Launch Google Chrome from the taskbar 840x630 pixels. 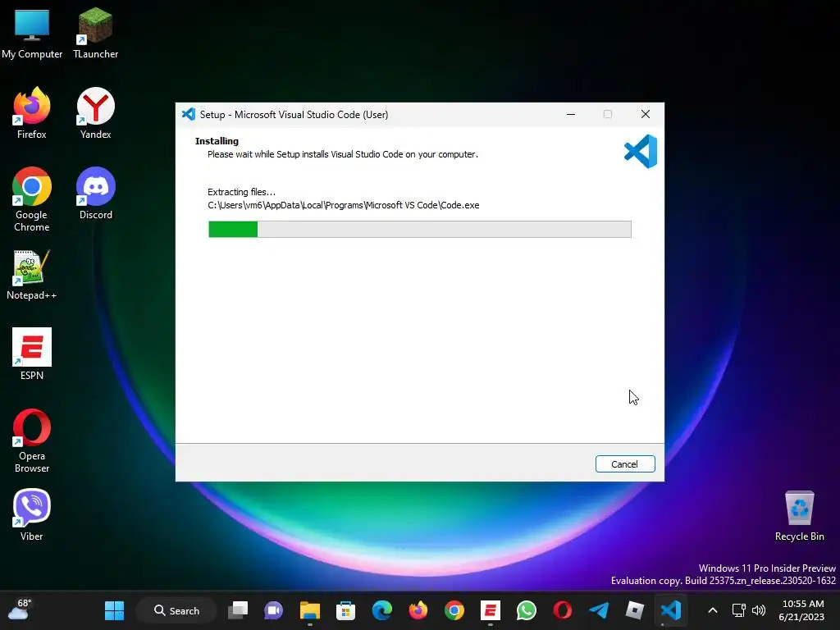(454, 610)
